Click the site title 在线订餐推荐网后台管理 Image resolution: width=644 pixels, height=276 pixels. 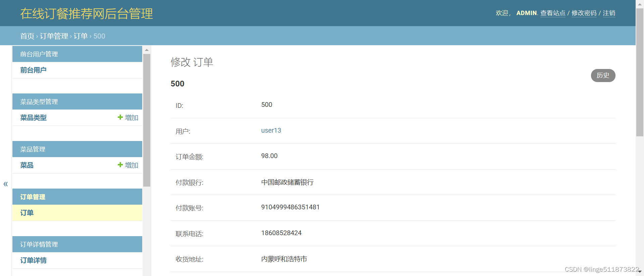[87, 14]
